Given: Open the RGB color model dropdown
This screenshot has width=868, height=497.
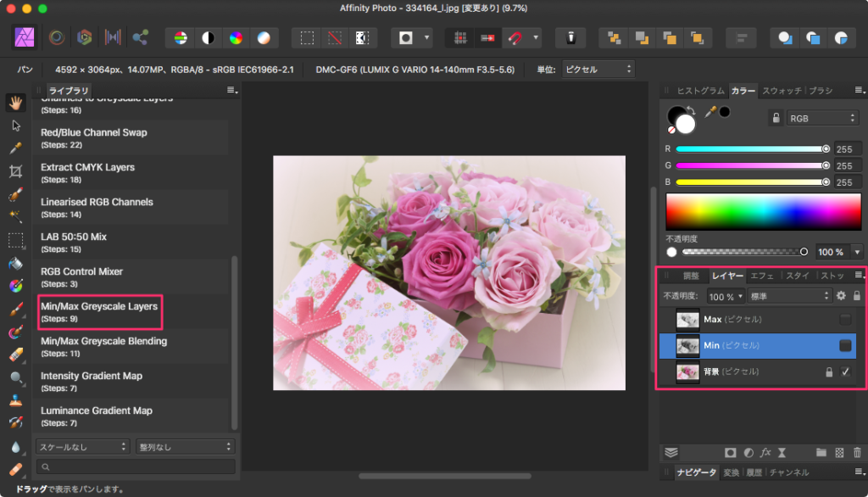Looking at the screenshot, I should click(x=822, y=119).
